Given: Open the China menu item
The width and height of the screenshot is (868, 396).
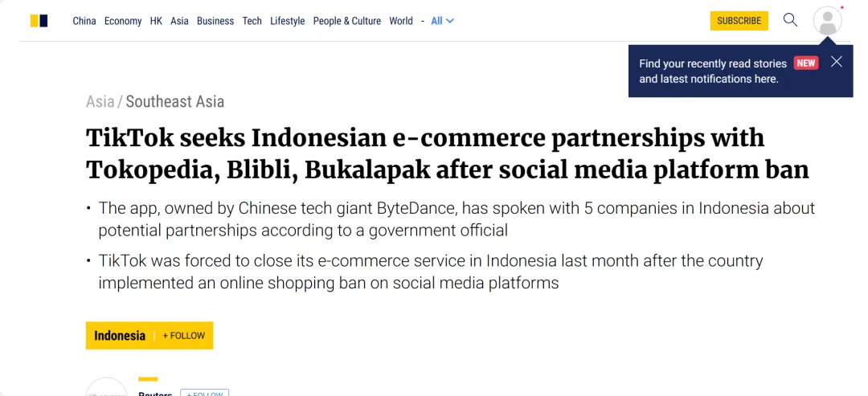Looking at the screenshot, I should (84, 21).
